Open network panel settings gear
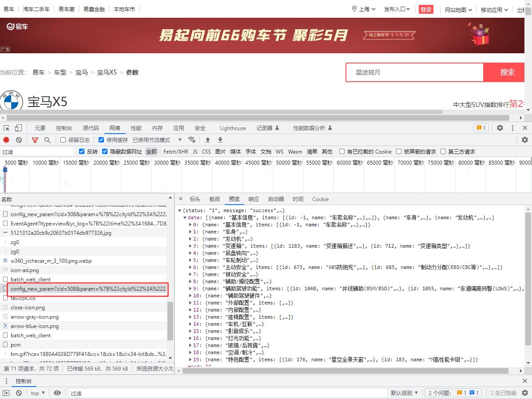The height and width of the screenshot is (399, 532). [x=525, y=140]
